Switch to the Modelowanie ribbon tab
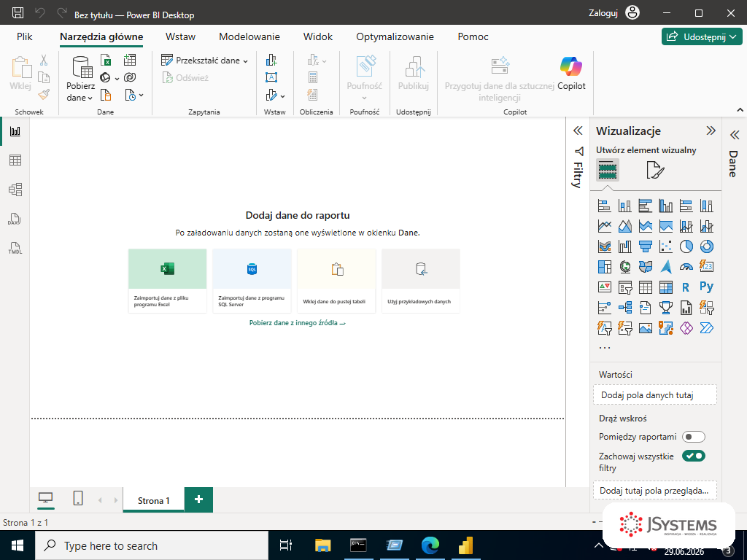 click(249, 36)
